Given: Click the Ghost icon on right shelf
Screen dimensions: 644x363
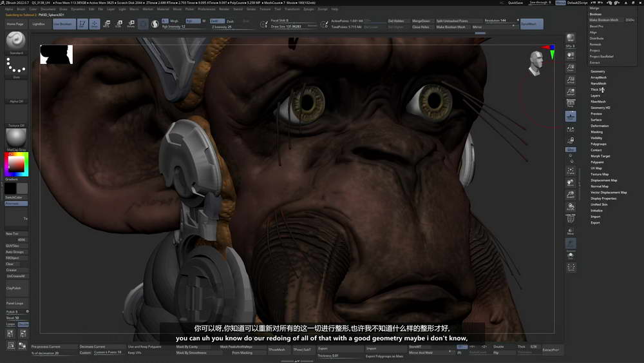Looking at the screenshot, I should tap(571, 243).
